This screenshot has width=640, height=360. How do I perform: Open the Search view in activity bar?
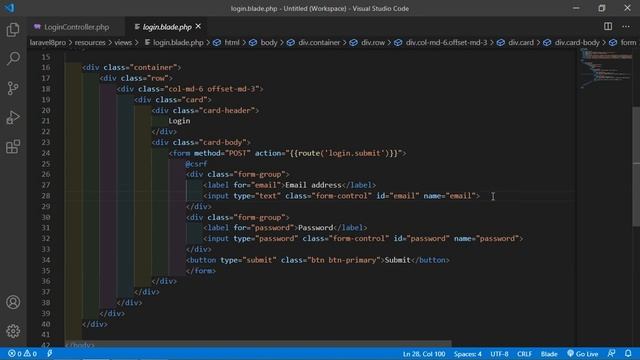pos(13,59)
